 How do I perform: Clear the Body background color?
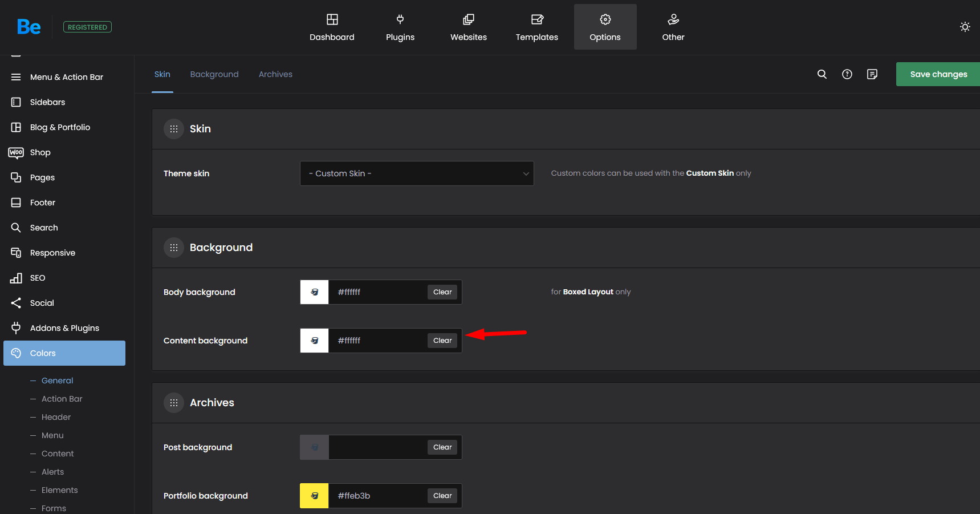pyautogui.click(x=442, y=292)
